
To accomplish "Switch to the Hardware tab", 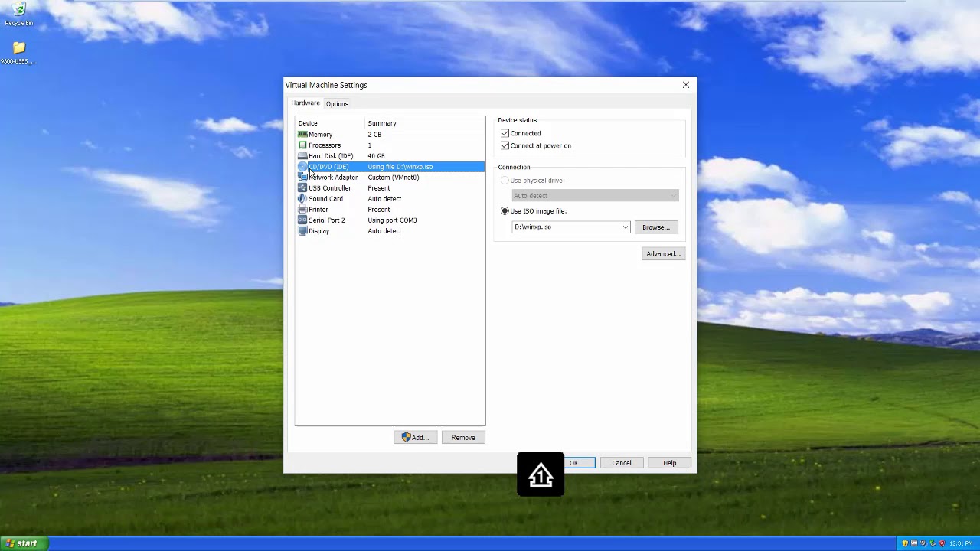I will pos(305,103).
